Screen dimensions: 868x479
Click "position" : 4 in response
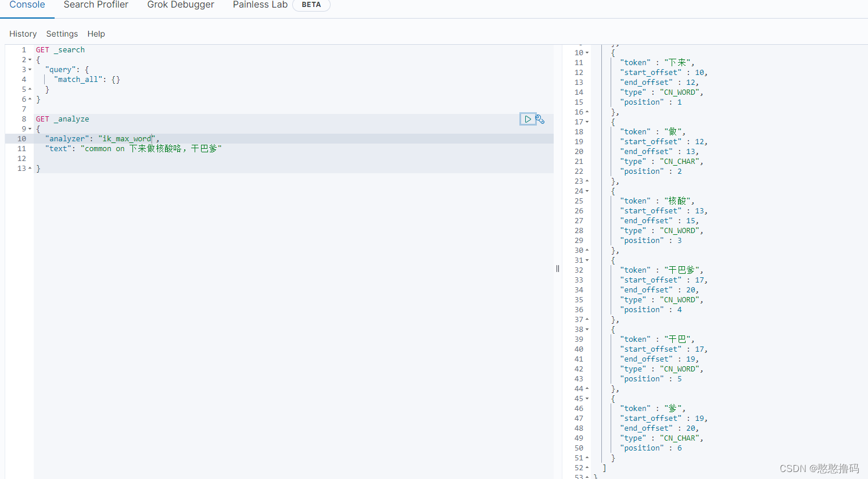coord(651,310)
